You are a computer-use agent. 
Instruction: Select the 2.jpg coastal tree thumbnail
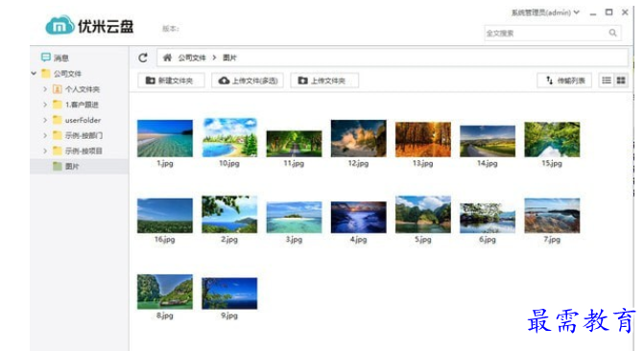click(x=229, y=214)
